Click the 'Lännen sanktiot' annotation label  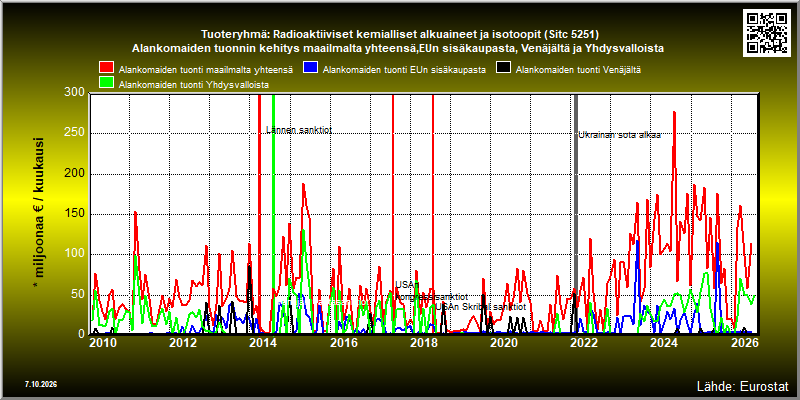299,130
